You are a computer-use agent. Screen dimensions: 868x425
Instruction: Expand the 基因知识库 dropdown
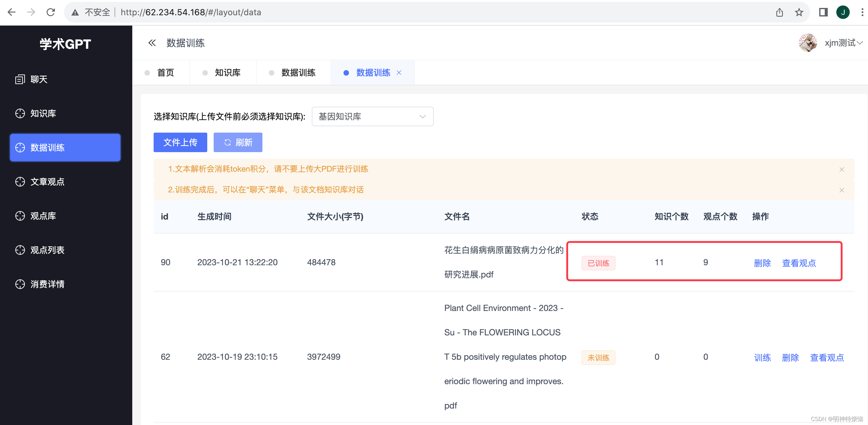point(372,116)
